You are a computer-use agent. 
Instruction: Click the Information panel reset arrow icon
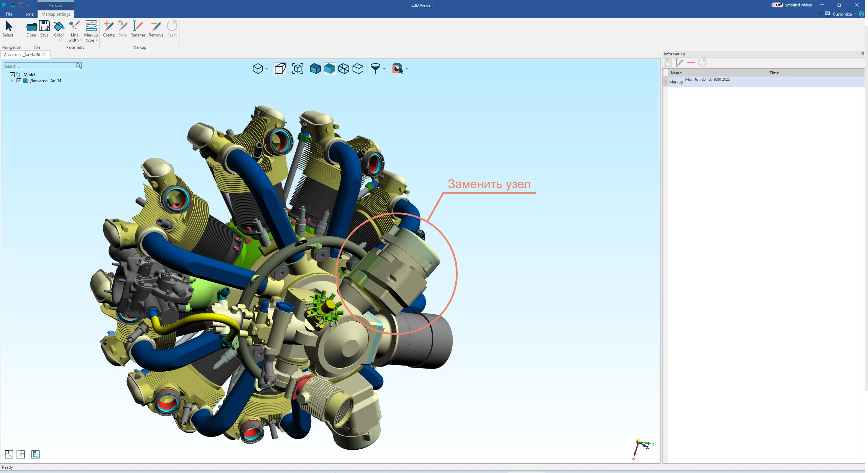(702, 63)
